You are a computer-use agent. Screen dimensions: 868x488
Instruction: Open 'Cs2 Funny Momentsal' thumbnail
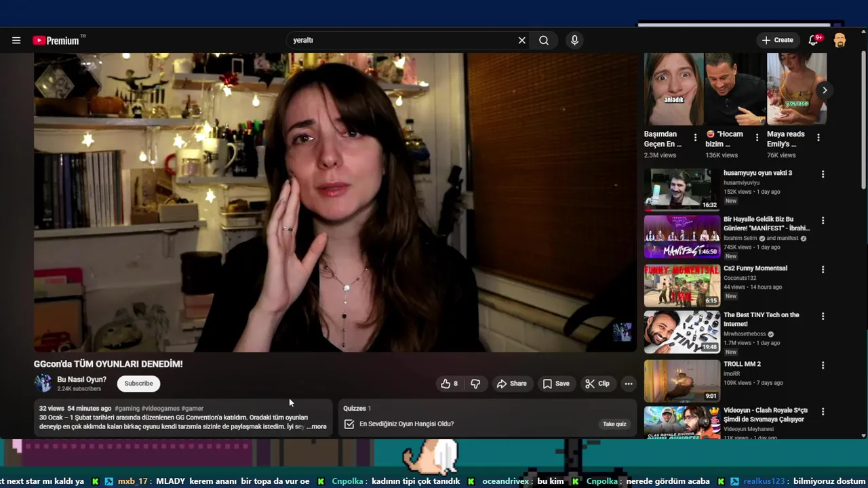[x=682, y=285]
